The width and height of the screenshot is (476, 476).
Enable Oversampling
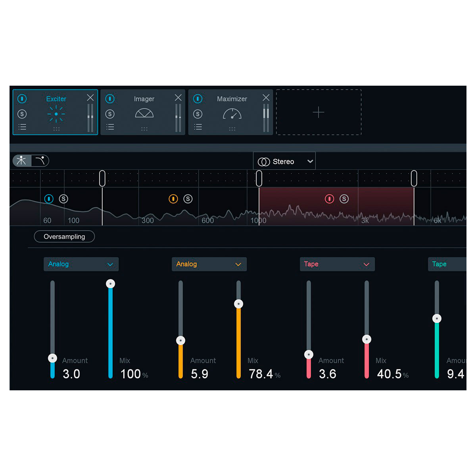click(64, 236)
